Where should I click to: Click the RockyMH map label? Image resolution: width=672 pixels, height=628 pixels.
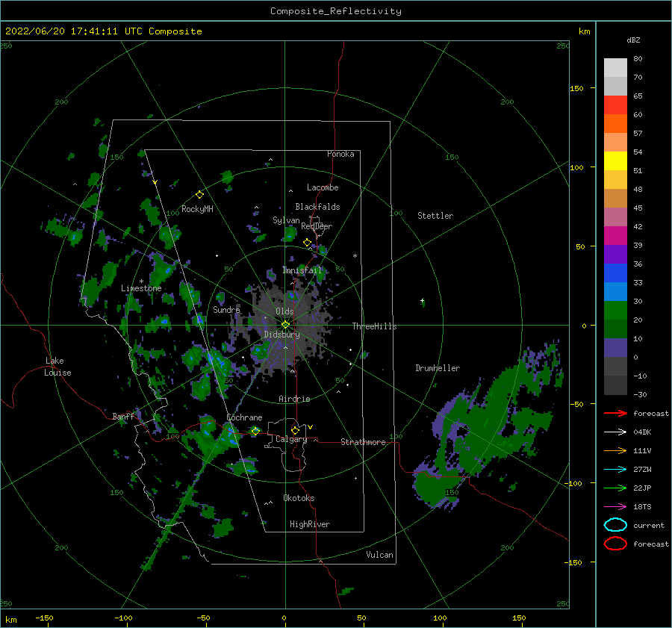197,209
